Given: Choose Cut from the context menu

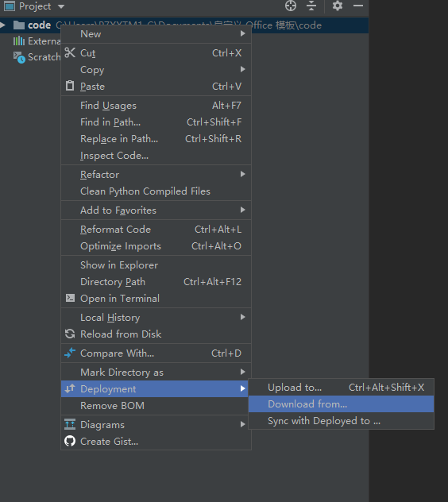Looking at the screenshot, I should [156, 53].
